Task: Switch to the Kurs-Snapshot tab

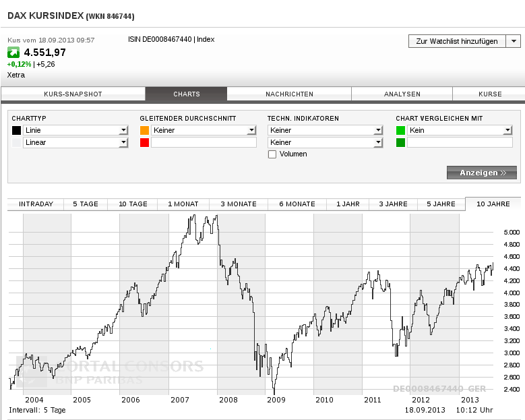Action: tap(73, 94)
